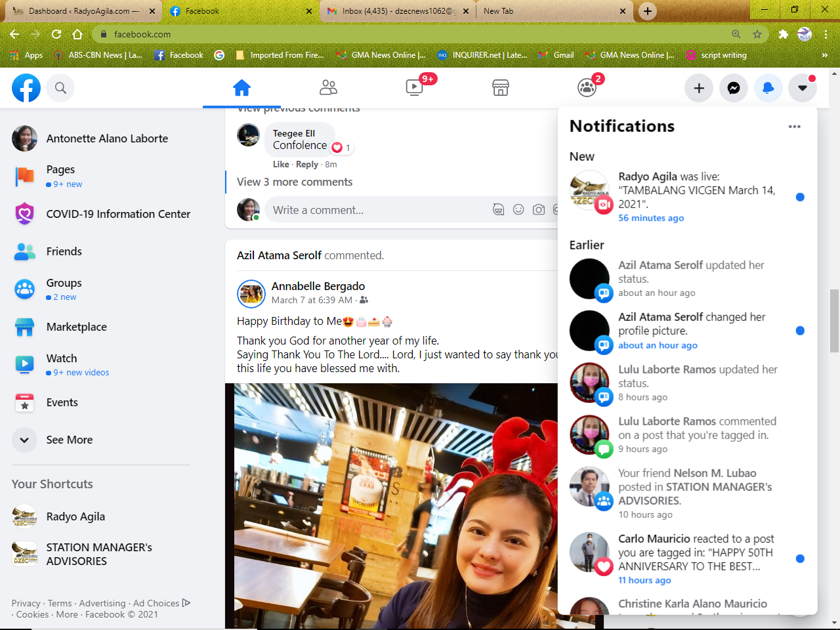Open Facebook Messenger icon
The width and height of the screenshot is (840, 630).
pyautogui.click(x=734, y=88)
